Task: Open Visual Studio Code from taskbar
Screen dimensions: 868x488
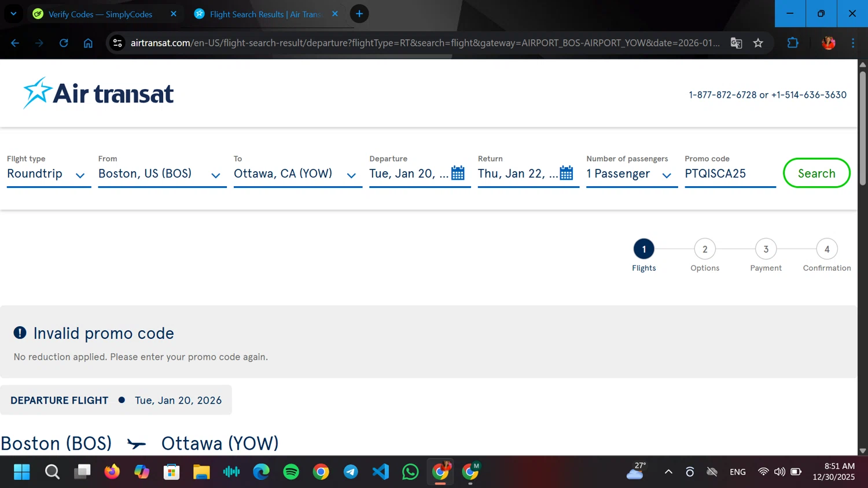Action: [x=381, y=472]
